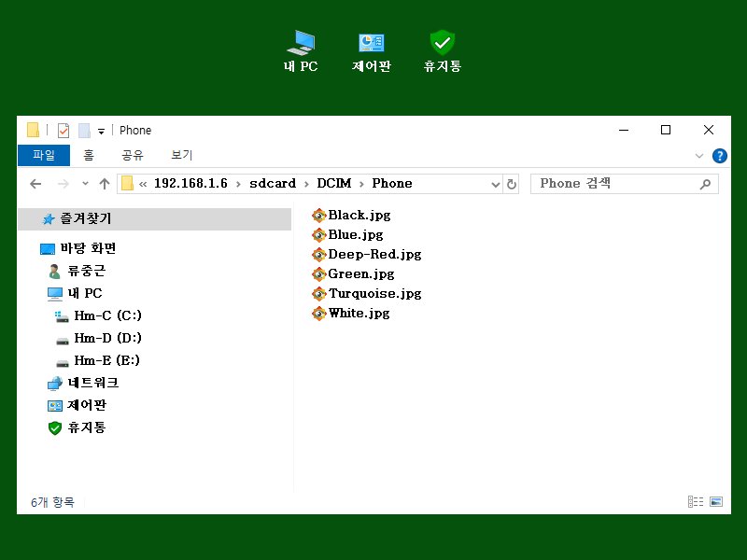Select the Green.jpg file name
The height and width of the screenshot is (560, 747).
click(x=361, y=273)
